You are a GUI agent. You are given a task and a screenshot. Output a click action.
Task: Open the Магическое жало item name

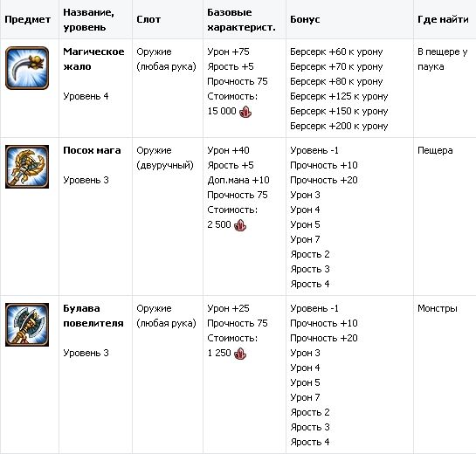tap(93, 59)
